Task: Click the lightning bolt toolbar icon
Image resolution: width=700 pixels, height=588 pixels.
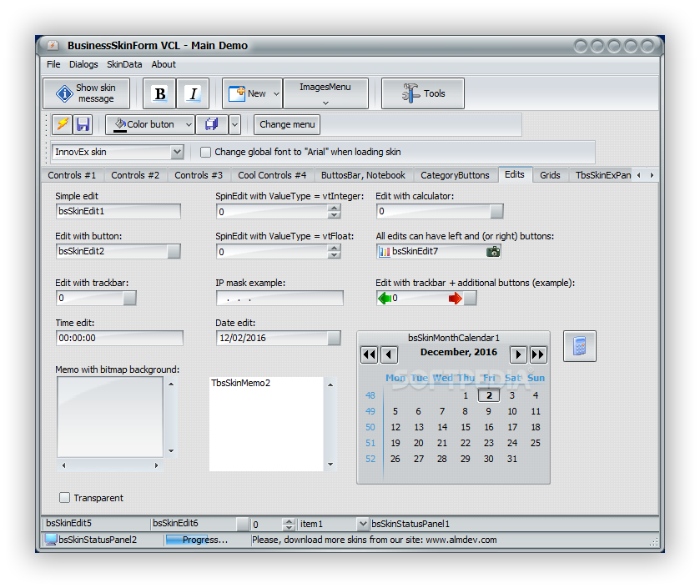Action: tap(62, 124)
